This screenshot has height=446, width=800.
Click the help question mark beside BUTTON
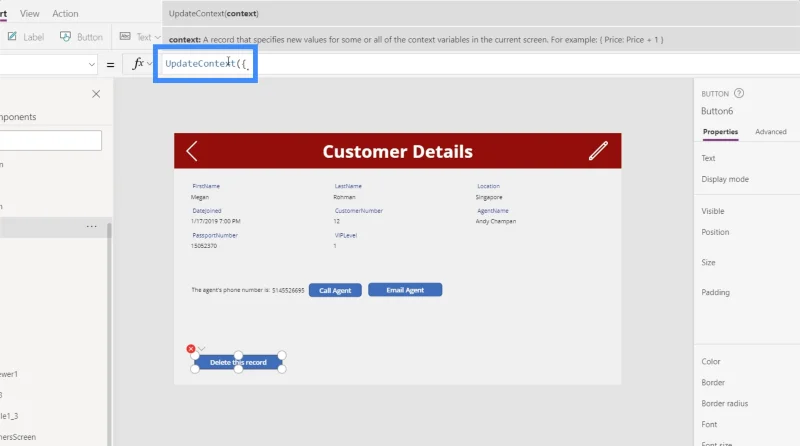coord(739,93)
